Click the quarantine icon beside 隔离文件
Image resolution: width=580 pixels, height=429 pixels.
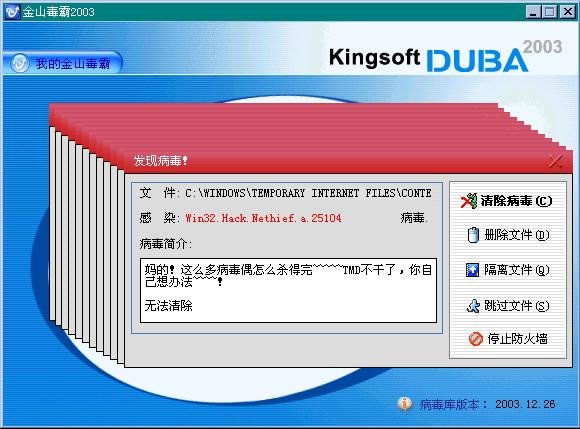click(x=472, y=270)
